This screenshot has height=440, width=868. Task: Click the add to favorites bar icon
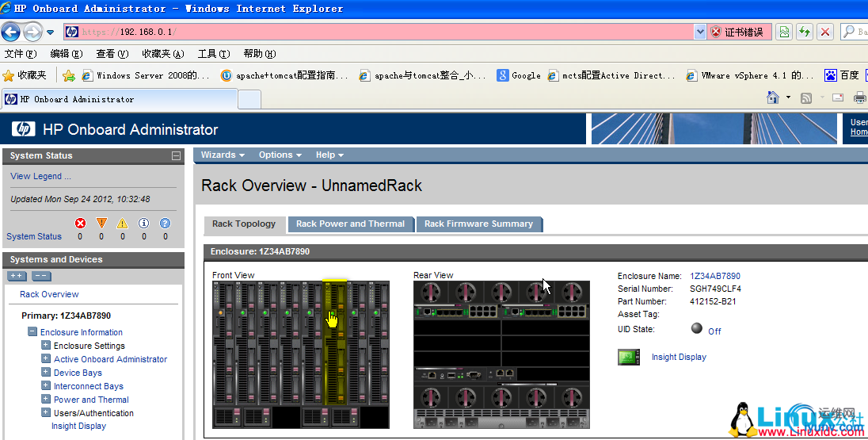(x=69, y=75)
